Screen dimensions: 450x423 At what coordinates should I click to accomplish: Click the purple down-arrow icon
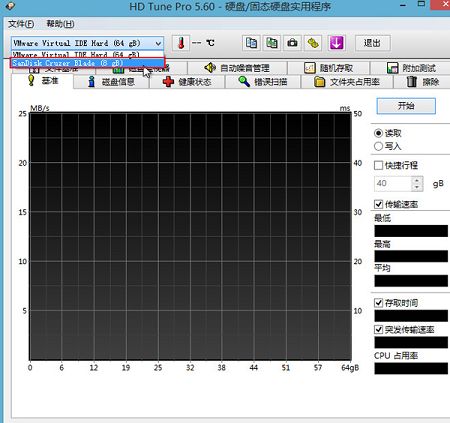tap(336, 43)
